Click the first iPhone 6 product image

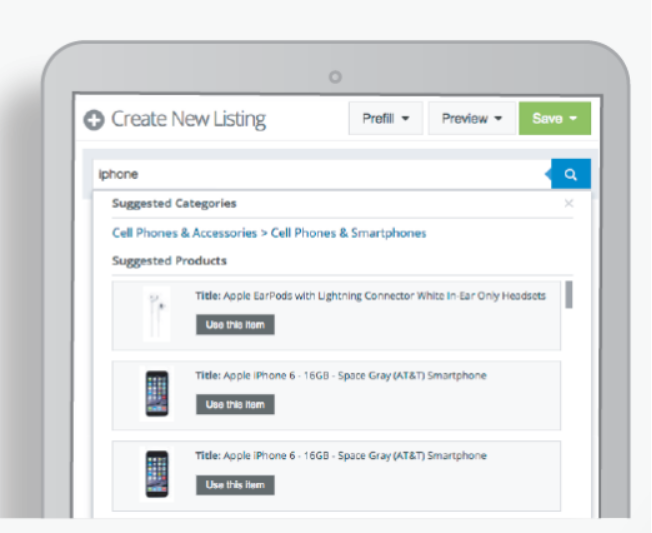155,392
